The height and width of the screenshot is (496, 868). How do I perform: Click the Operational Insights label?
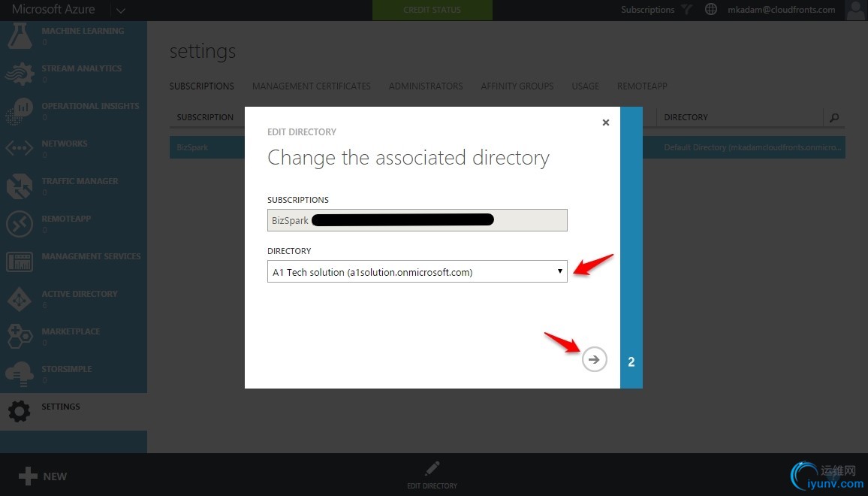[90, 106]
